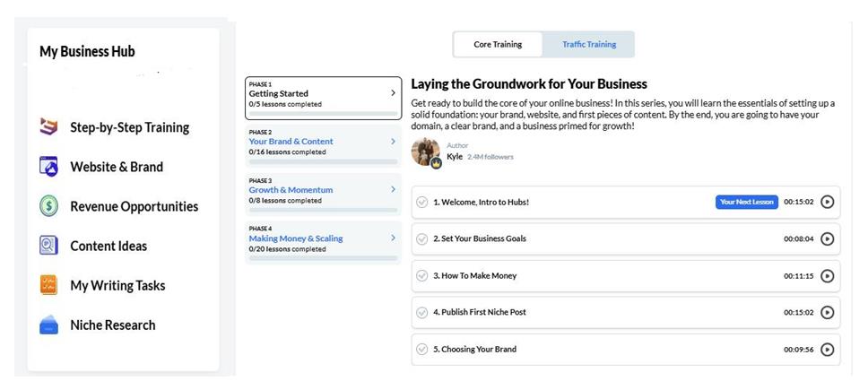Viewport: 868px width, 381px height.
Task: Click the 0/20 lessons completed text
Action: tap(287, 249)
